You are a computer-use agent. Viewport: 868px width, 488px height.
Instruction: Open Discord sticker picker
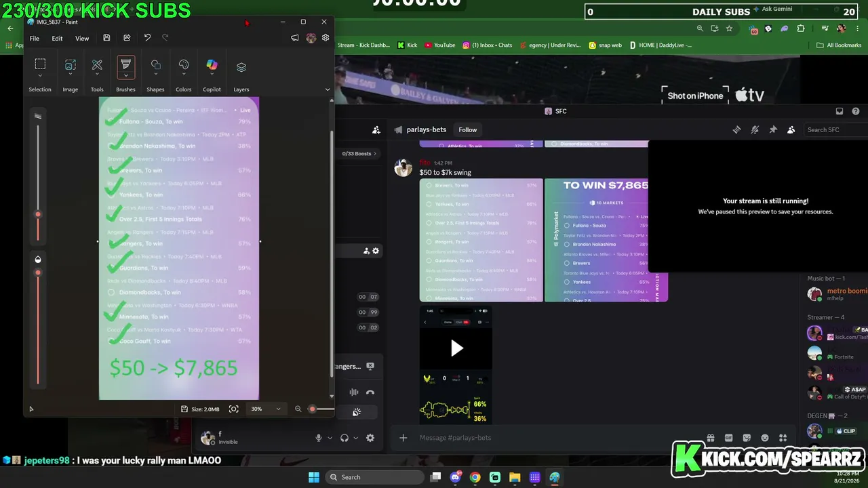[747, 438]
